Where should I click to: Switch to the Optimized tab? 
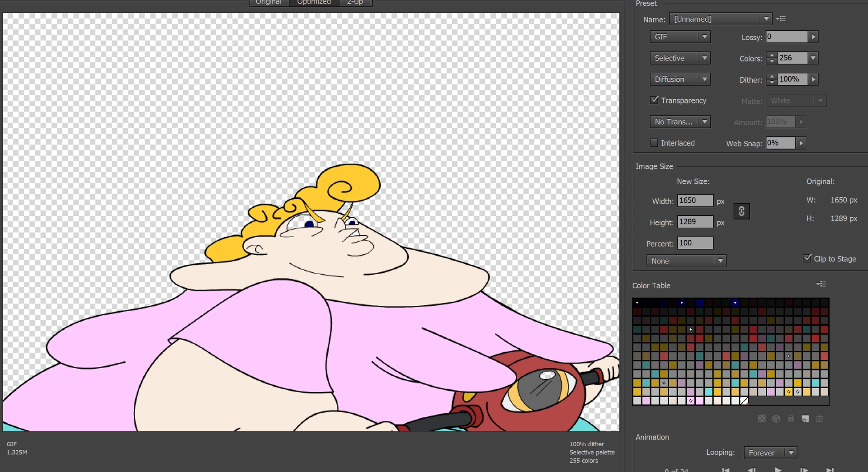[x=314, y=2]
